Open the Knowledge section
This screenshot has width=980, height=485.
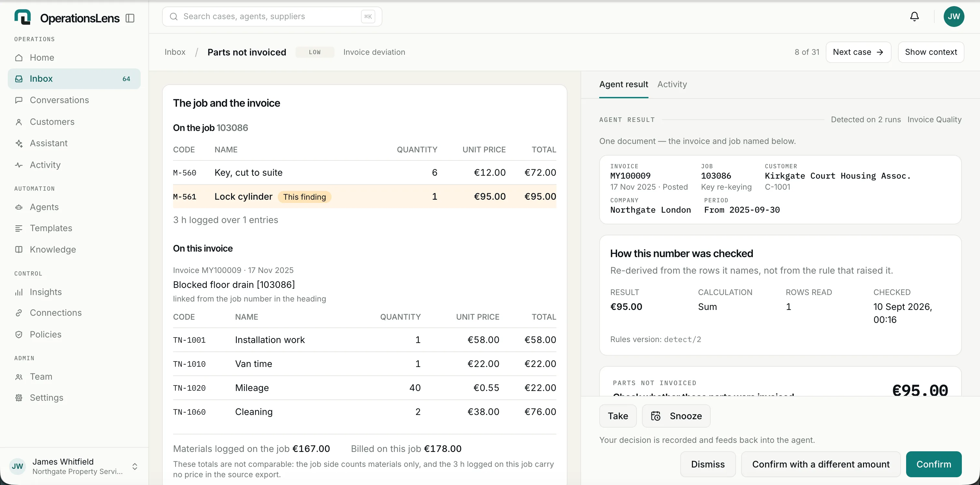(x=74, y=249)
